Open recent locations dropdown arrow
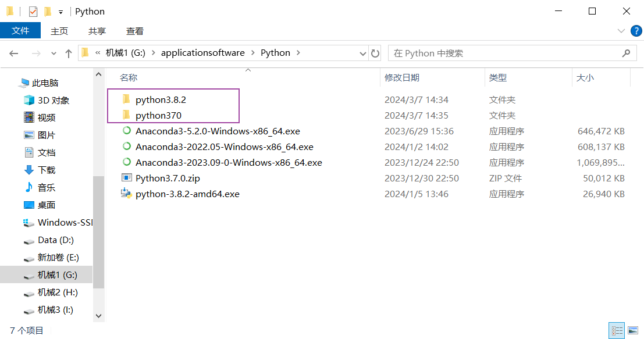 pyautogui.click(x=54, y=53)
